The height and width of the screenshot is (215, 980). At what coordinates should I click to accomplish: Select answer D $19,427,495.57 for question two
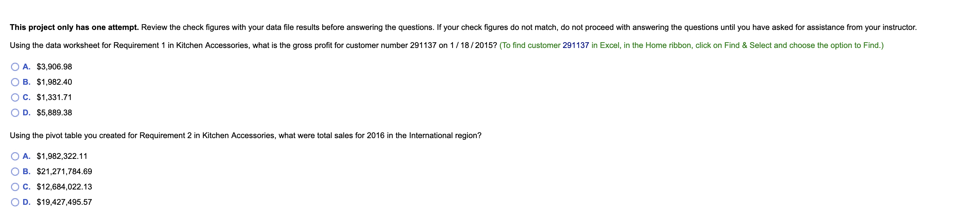point(15,202)
